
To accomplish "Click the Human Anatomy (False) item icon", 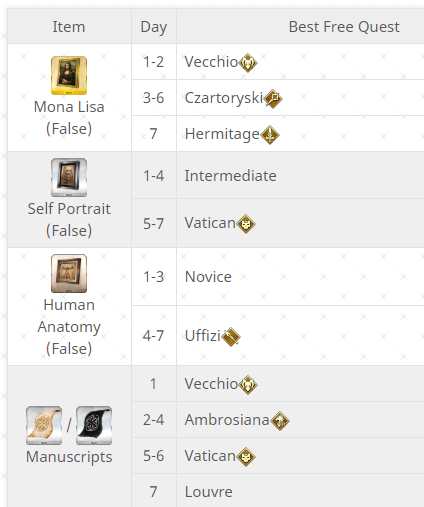I will coord(69,273).
